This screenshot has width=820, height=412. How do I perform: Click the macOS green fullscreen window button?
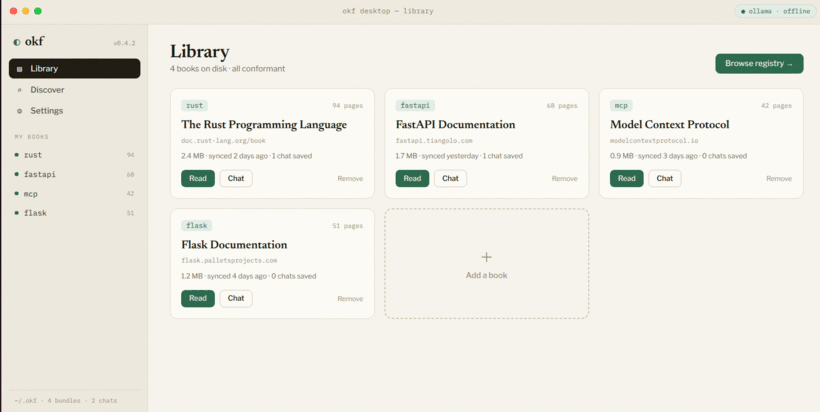pyautogui.click(x=38, y=11)
